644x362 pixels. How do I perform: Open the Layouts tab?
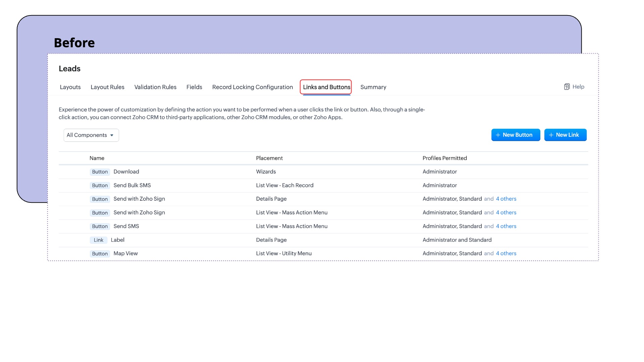pos(70,87)
